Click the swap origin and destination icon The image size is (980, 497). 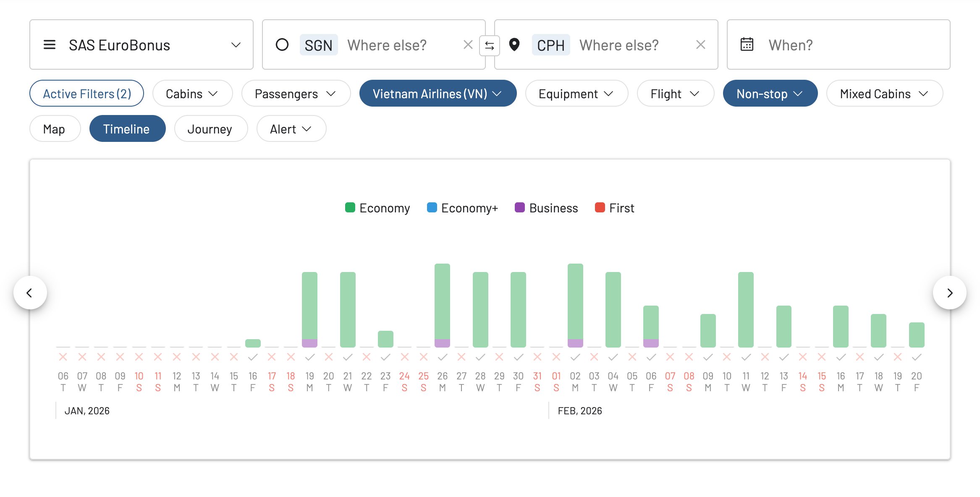pyautogui.click(x=489, y=46)
